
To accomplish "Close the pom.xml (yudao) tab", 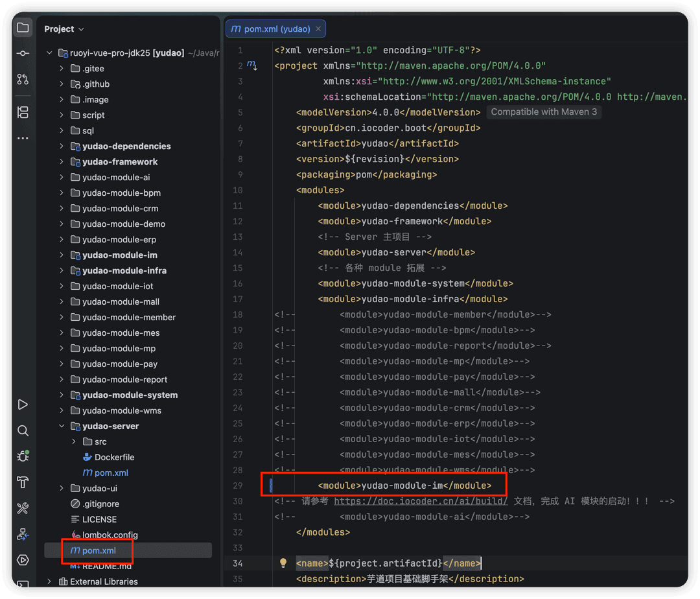I will 318,29.
